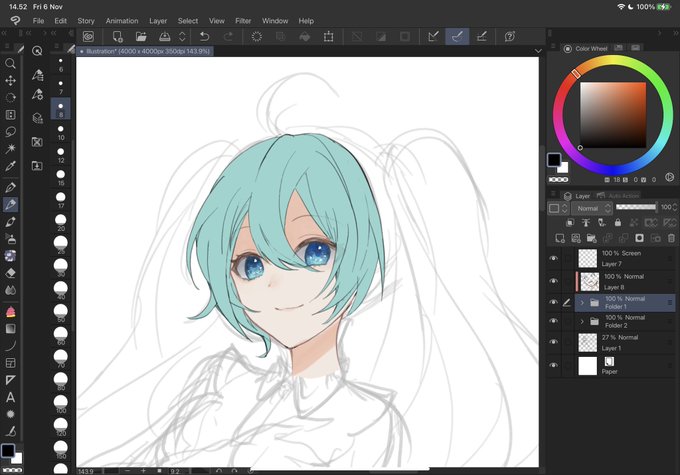The image size is (680, 475).
Task: Click the Delete layer trash icon
Action: point(671,238)
